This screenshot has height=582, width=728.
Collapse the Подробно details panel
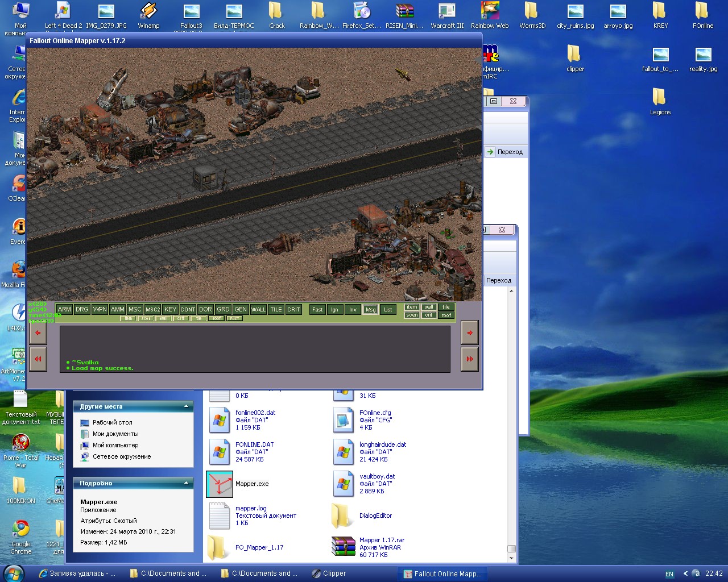tap(186, 483)
